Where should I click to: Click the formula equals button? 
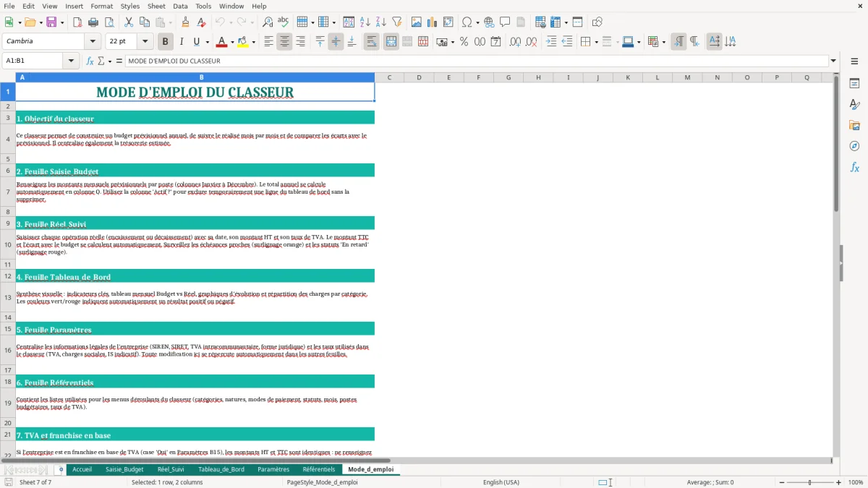[x=119, y=61]
